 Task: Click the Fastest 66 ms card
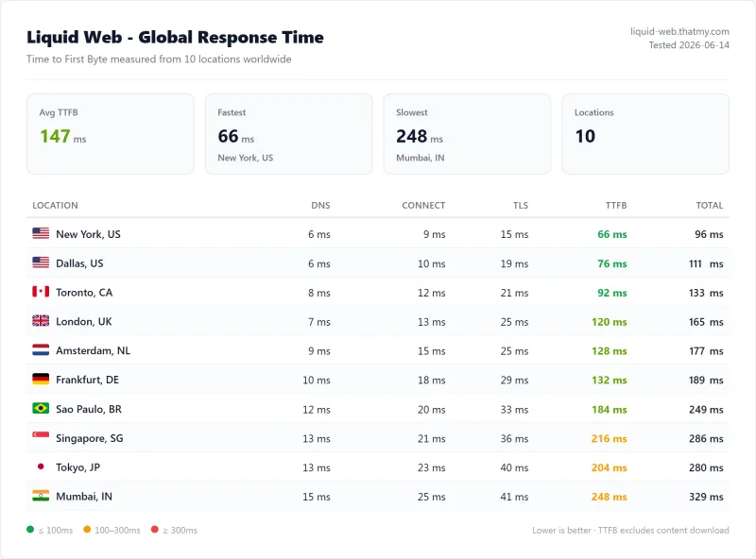289,134
